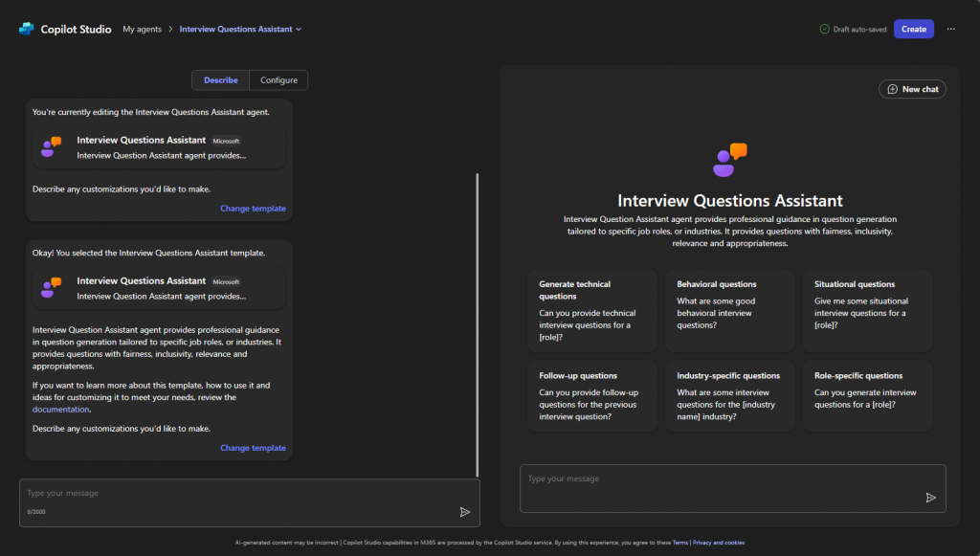Screen dimensions: 980x556
Task: Focus the test chat message input
Action: (732, 488)
